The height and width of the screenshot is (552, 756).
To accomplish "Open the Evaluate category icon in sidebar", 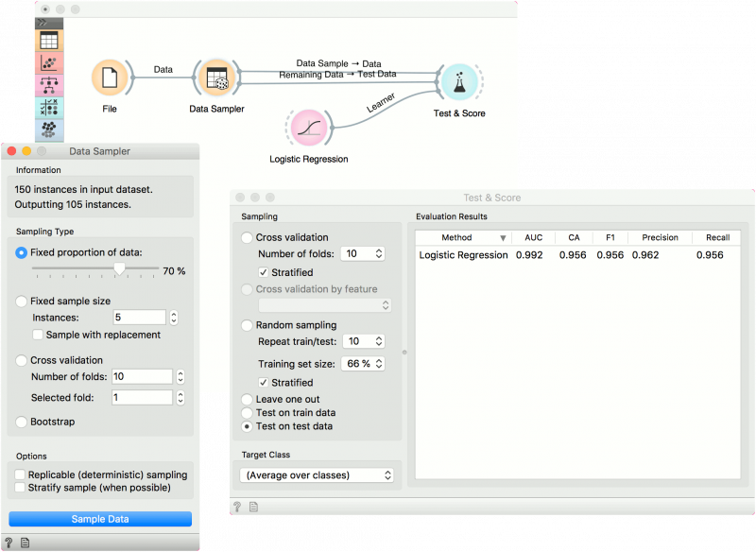I will [48, 108].
